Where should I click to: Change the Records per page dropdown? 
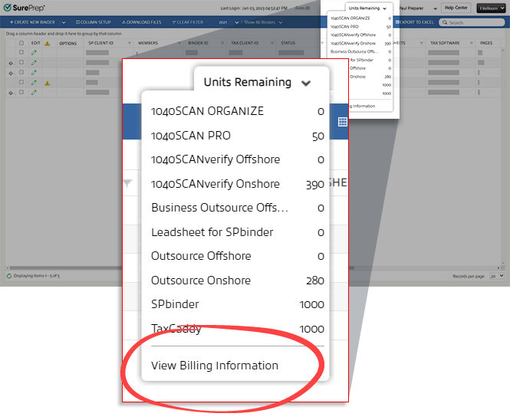pyautogui.click(x=497, y=276)
